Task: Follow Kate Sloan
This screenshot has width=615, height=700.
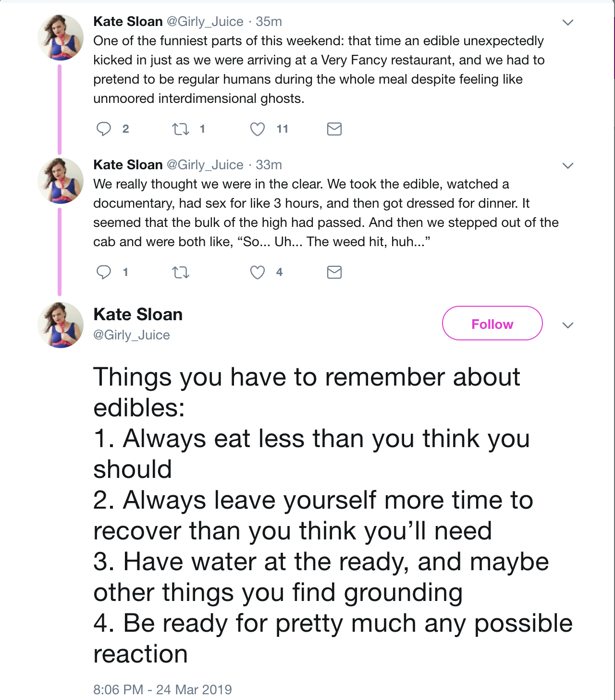Action: point(492,323)
